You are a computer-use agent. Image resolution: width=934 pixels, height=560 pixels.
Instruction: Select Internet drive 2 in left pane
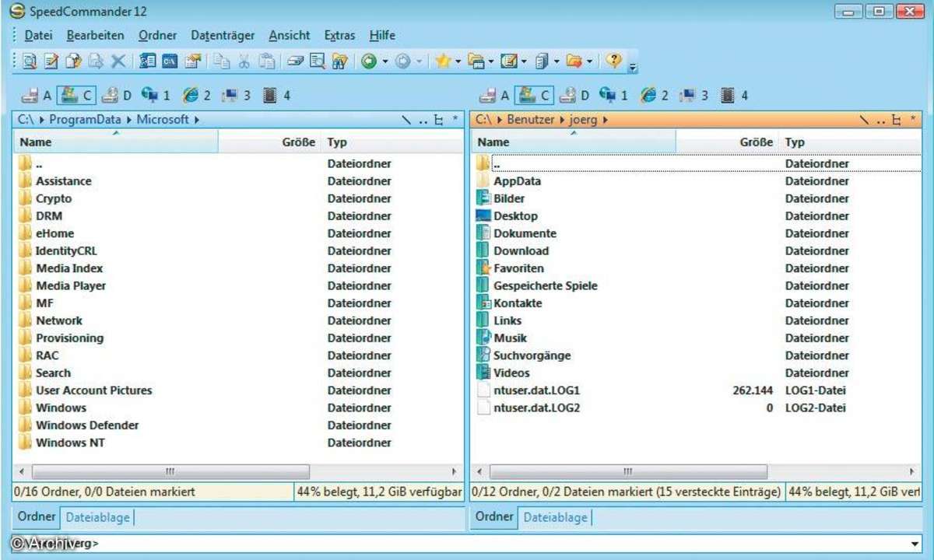point(197,96)
